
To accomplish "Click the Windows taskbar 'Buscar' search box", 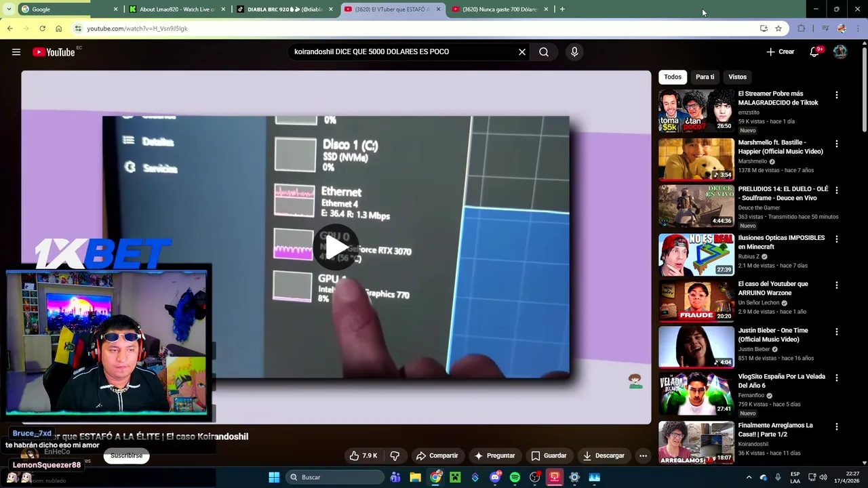I will [334, 477].
